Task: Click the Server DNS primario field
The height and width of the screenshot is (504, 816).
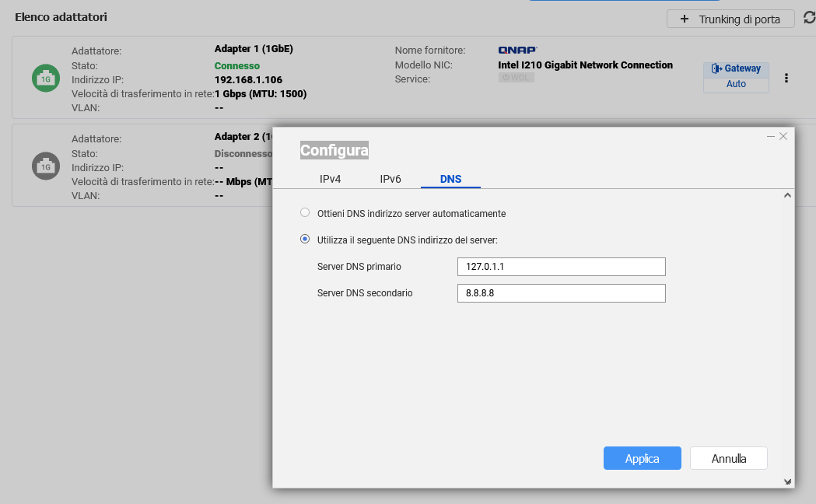Action: point(561,267)
